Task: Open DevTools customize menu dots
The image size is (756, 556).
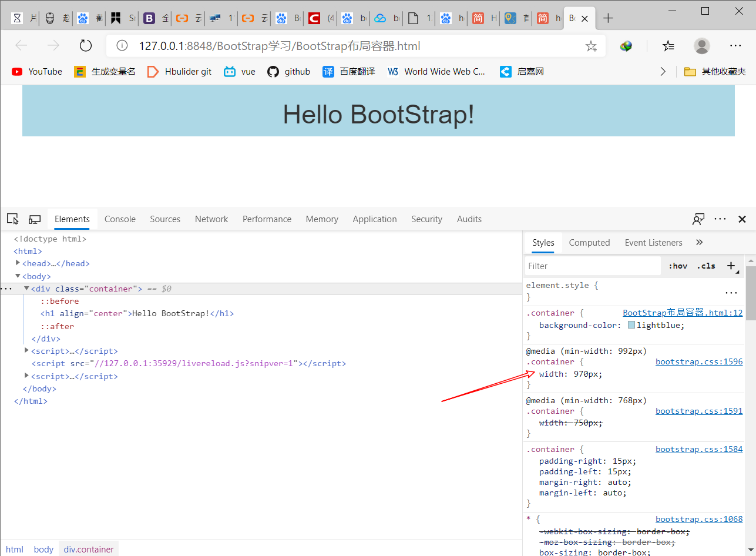Action: pos(720,219)
